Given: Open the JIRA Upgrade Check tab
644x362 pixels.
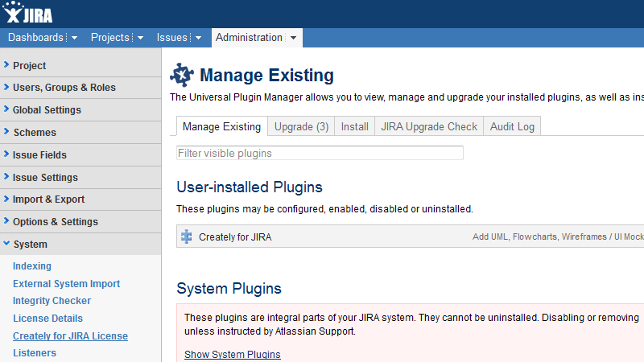Looking at the screenshot, I should [429, 126].
